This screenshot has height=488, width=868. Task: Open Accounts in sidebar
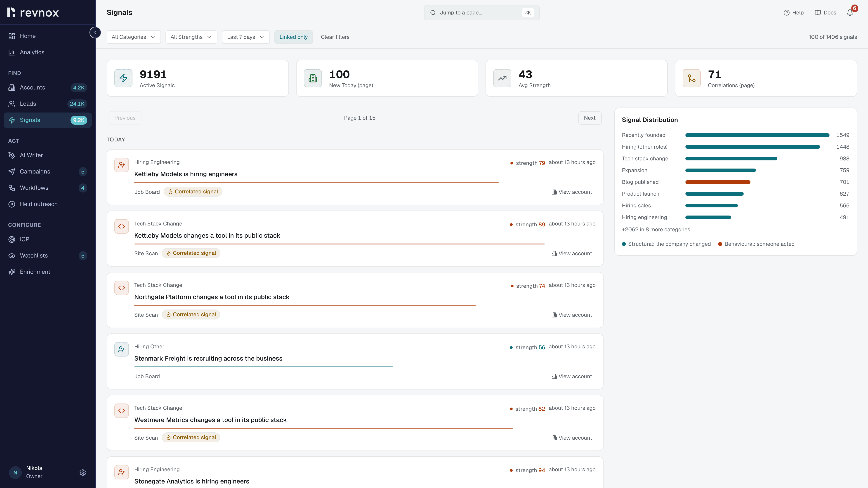tap(47, 88)
